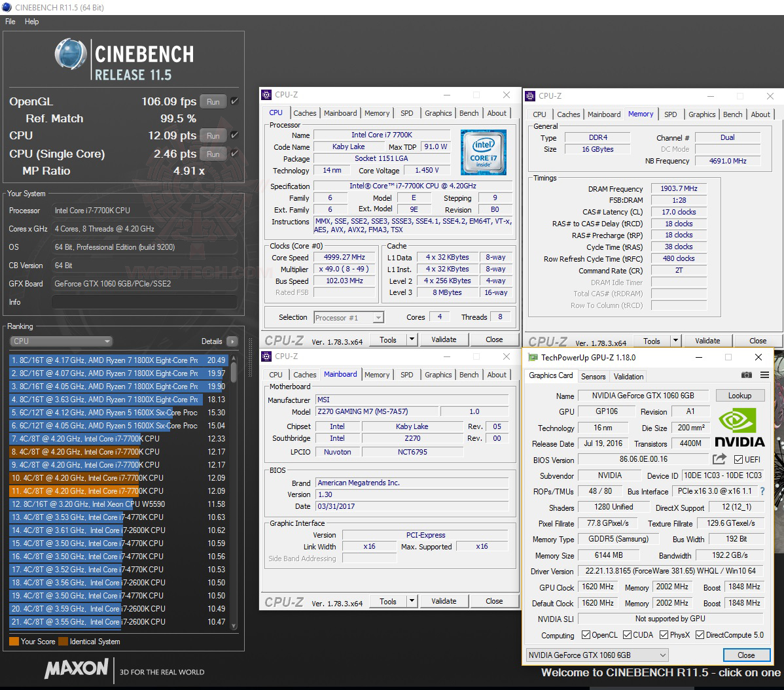The width and height of the screenshot is (784, 690).
Task: Open the Processor #1 selection dropdown
Action: 349,317
